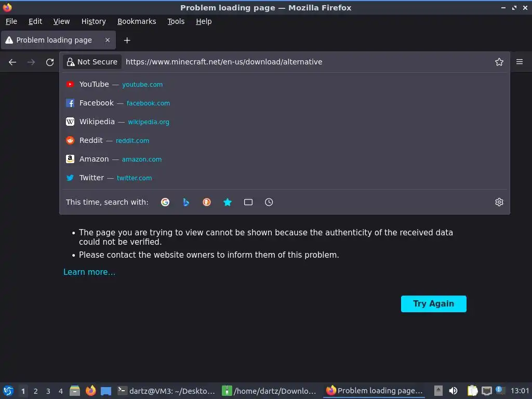This screenshot has width=532, height=399.
Task: Click the clock showing 13:01
Action: coord(520,391)
